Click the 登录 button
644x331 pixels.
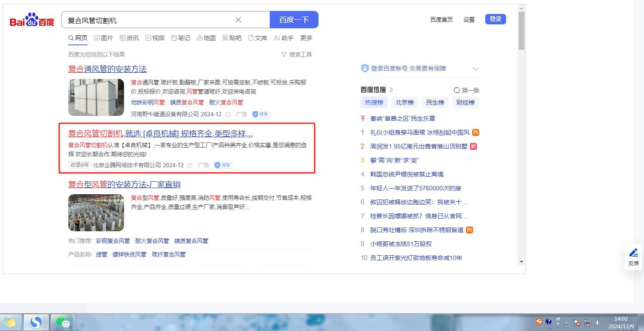click(x=496, y=19)
